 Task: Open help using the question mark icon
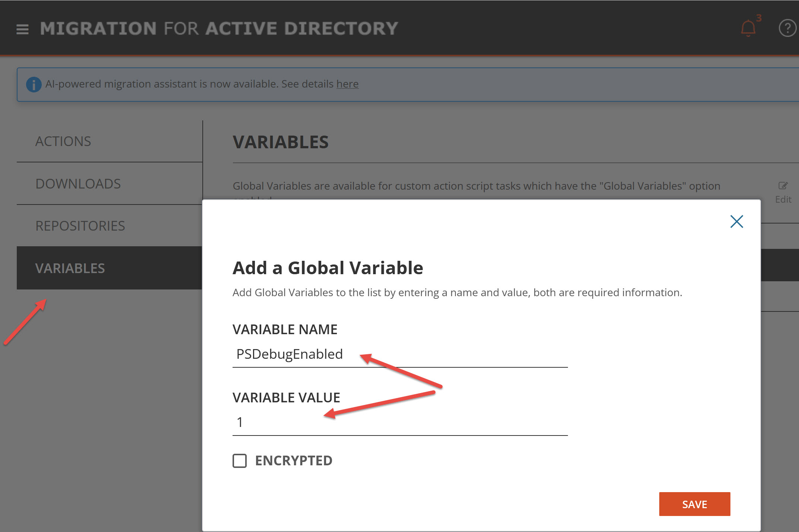pos(787,28)
